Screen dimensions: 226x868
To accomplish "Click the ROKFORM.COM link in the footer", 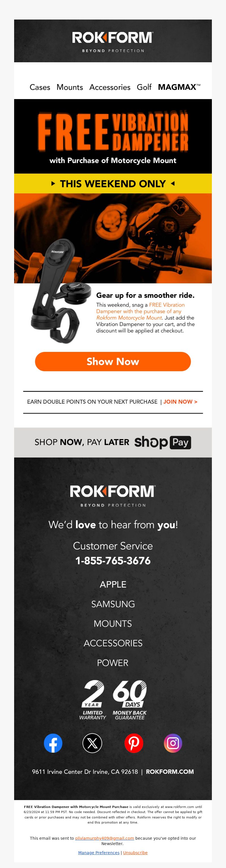I will pyautogui.click(x=170, y=771).
